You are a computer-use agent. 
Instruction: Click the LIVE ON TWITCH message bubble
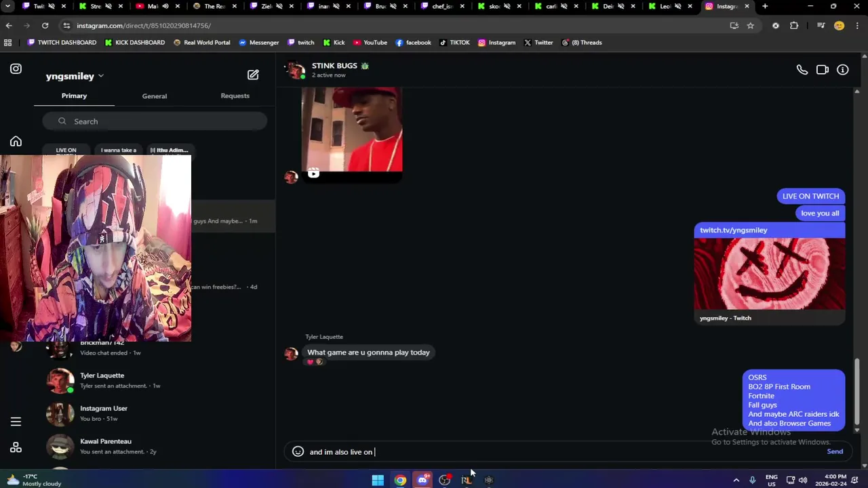[810, 196]
